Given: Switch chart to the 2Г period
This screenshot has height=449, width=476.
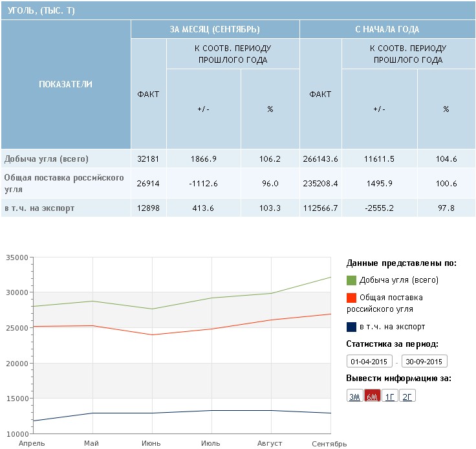Looking at the screenshot, I should click(x=407, y=397).
